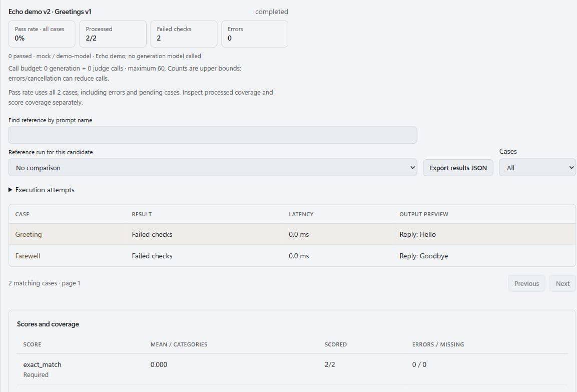Click the MEAN / CATEGORIES column header
The width and height of the screenshot is (577, 392).
pos(179,344)
